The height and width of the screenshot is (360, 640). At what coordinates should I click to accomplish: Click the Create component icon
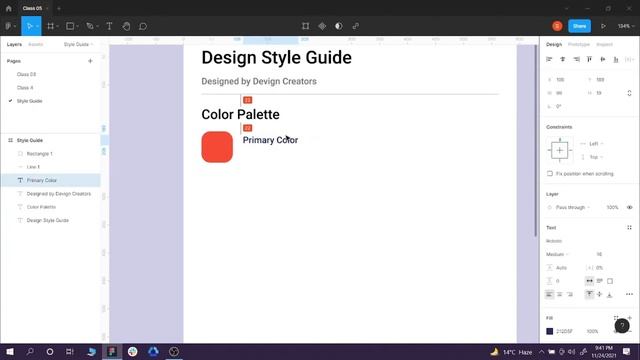pyautogui.click(x=322, y=26)
